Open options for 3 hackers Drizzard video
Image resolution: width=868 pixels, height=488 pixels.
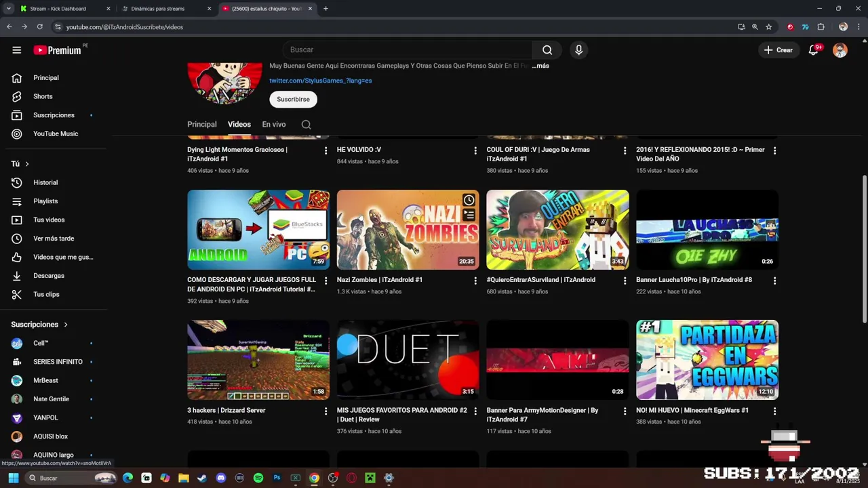tap(325, 411)
